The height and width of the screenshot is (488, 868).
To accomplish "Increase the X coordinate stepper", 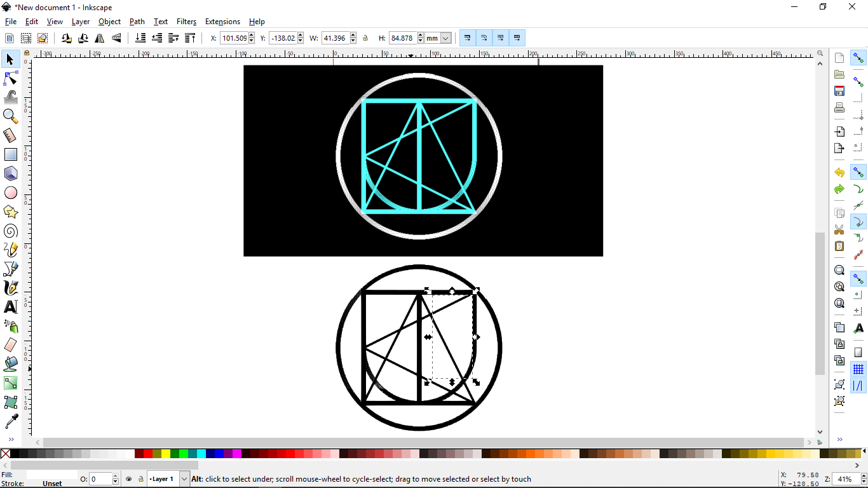I will pos(252,36).
